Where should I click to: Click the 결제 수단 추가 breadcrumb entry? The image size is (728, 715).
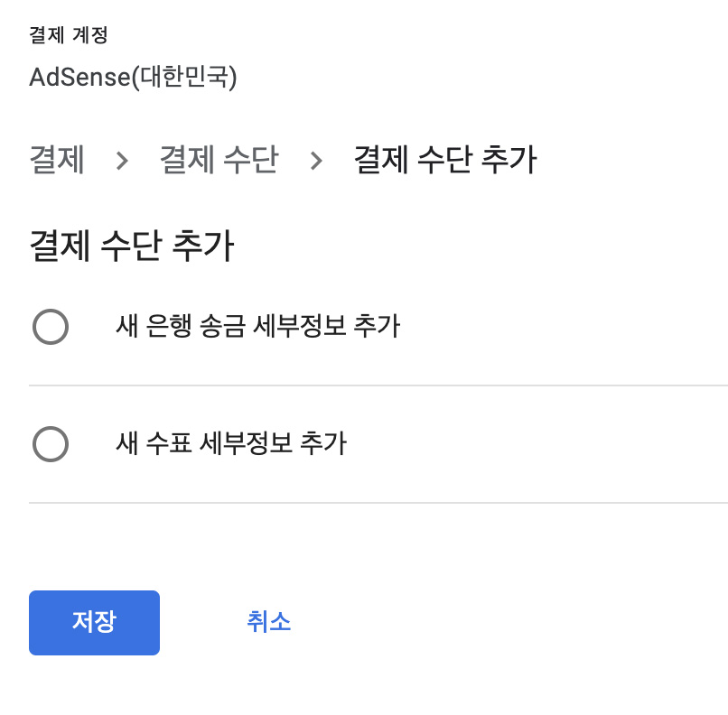click(444, 159)
